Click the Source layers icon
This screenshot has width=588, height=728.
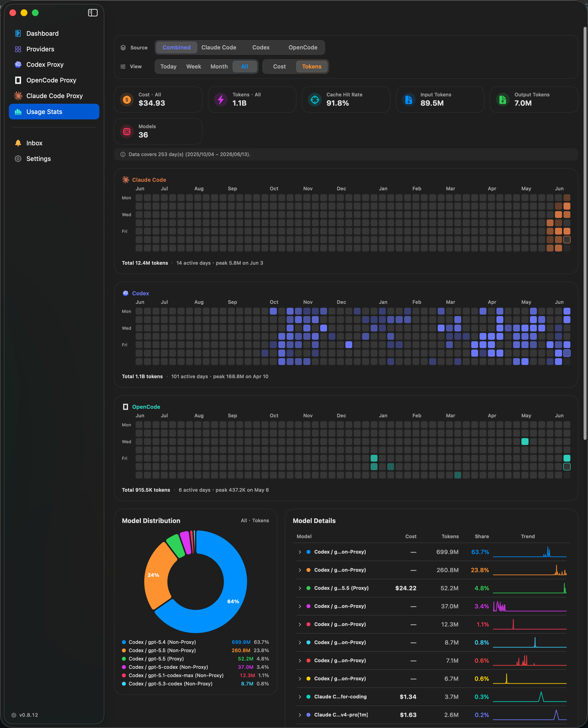(123, 48)
